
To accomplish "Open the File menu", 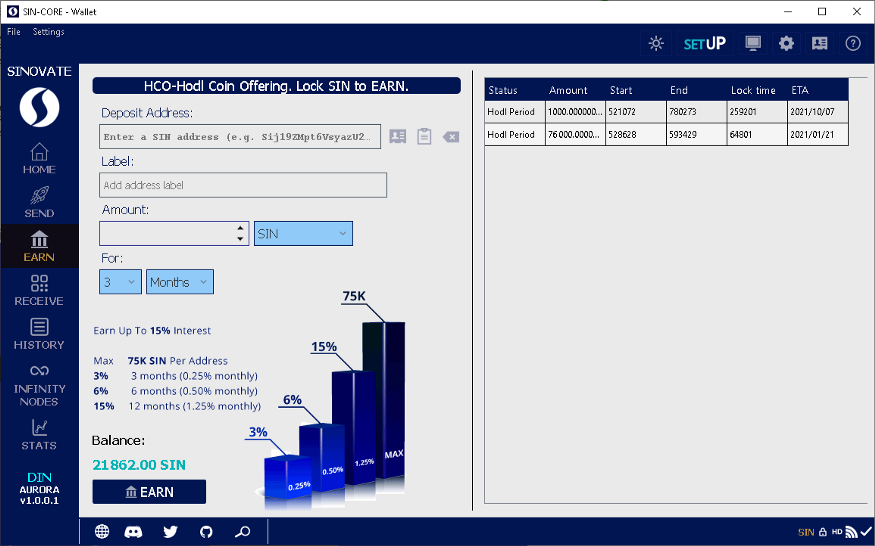I will tap(14, 32).
